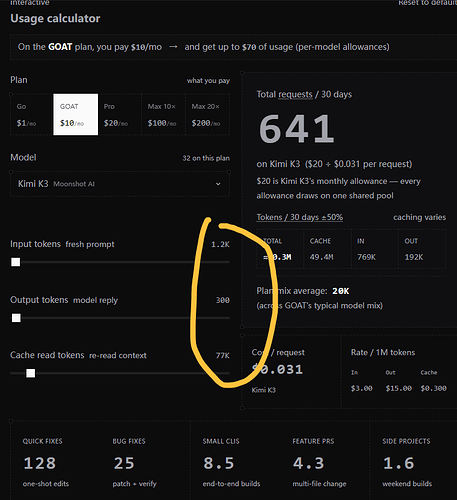Viewport: 457px width, 500px height.
Task: Click the Plan mix average 20K value
Action: tap(340, 291)
